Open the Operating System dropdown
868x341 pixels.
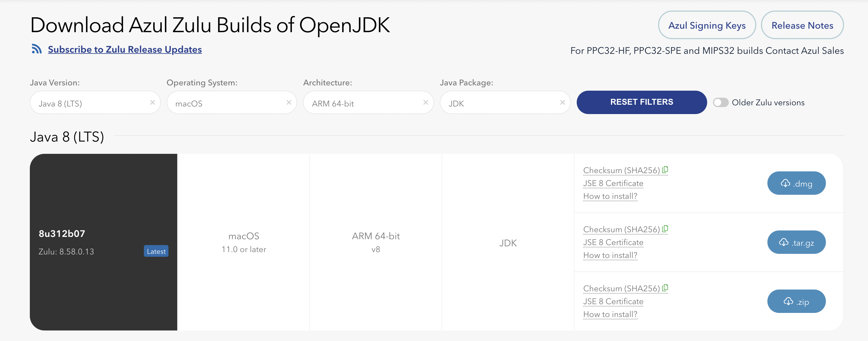point(232,102)
